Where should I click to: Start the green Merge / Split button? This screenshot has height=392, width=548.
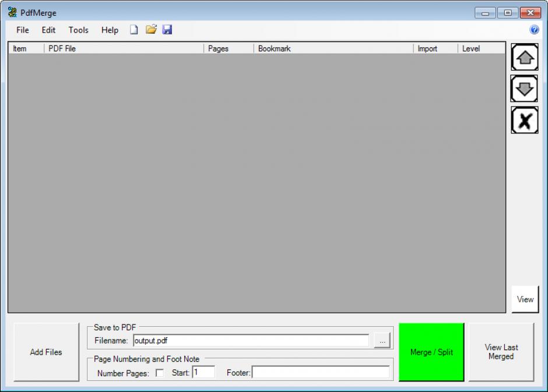coord(431,352)
